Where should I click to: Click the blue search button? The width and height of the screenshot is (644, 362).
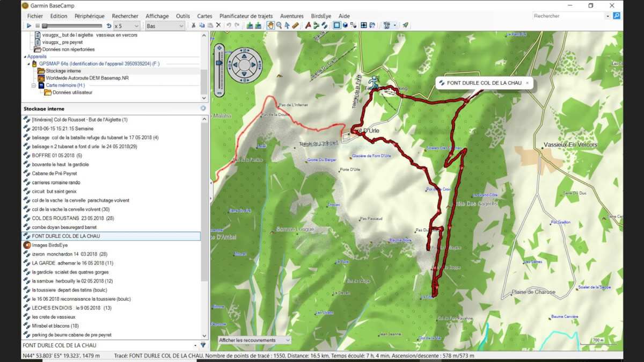(617, 16)
